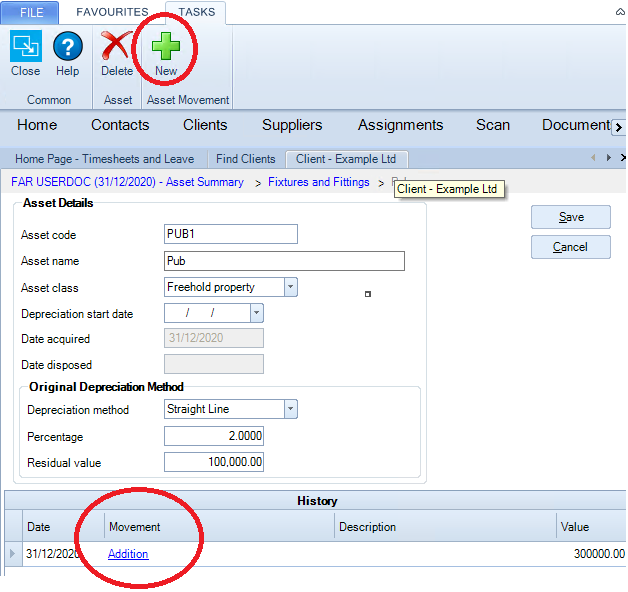Open the Depreciation method dropdown
The width and height of the screenshot is (628, 592).
click(x=291, y=409)
